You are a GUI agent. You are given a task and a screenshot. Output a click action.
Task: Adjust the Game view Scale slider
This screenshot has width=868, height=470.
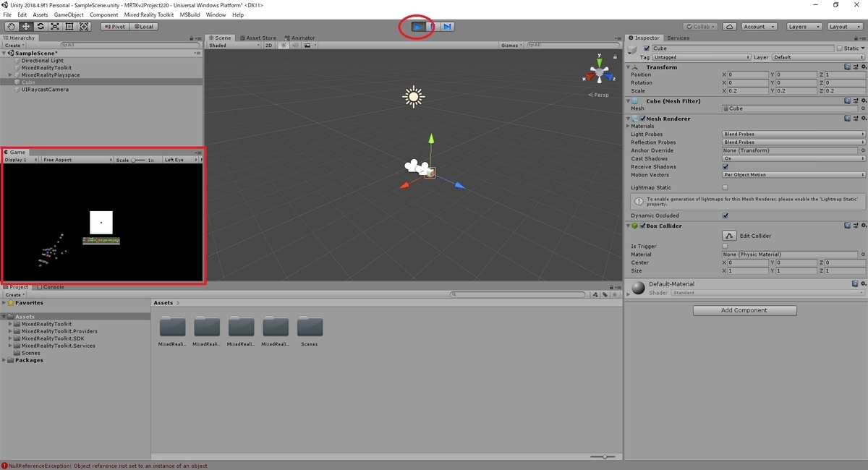(x=139, y=160)
